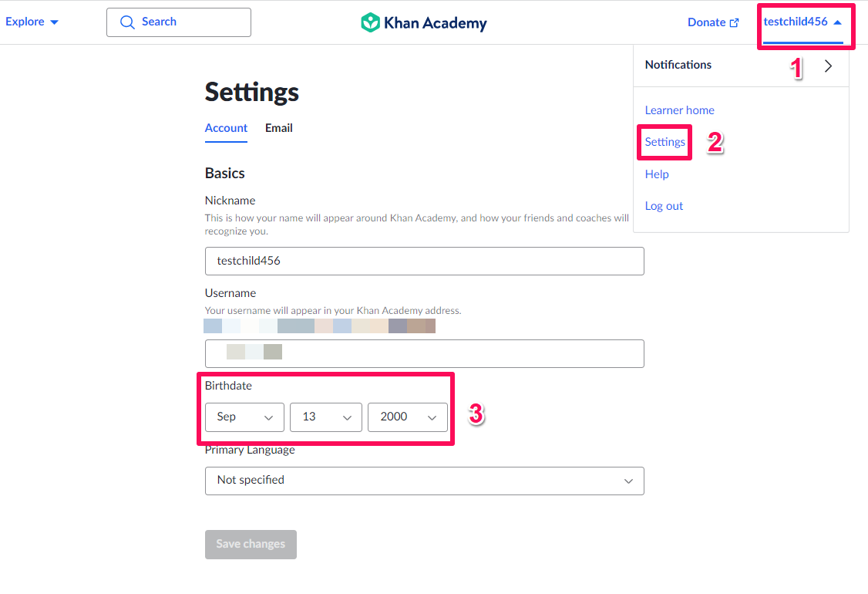Click the Settings menu entry

[x=664, y=142]
